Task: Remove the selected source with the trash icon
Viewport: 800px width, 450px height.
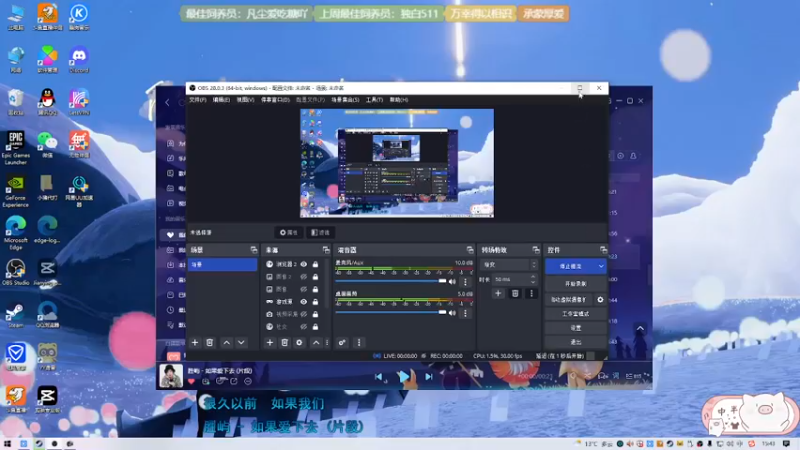Action: pyautogui.click(x=285, y=343)
